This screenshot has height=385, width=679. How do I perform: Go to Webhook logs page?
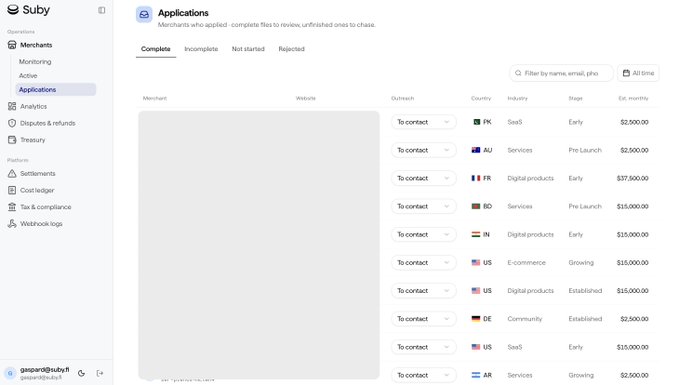coord(41,223)
